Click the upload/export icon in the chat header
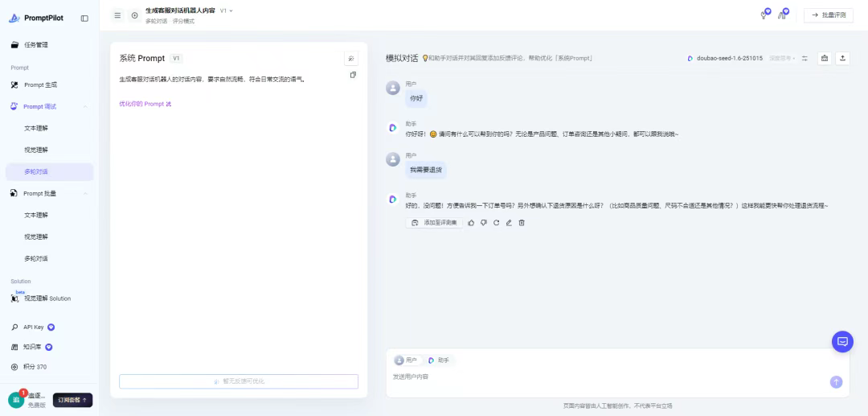The height and width of the screenshot is (416, 868). 842,58
